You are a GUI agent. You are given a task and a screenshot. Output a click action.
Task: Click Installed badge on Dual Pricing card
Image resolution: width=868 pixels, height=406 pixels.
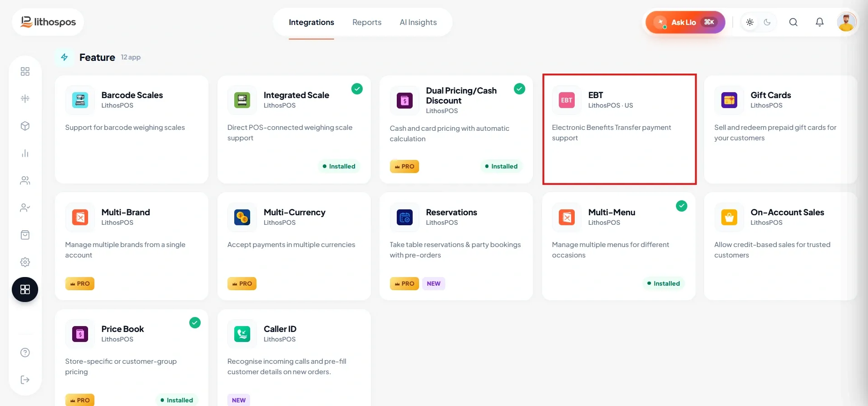pyautogui.click(x=501, y=166)
